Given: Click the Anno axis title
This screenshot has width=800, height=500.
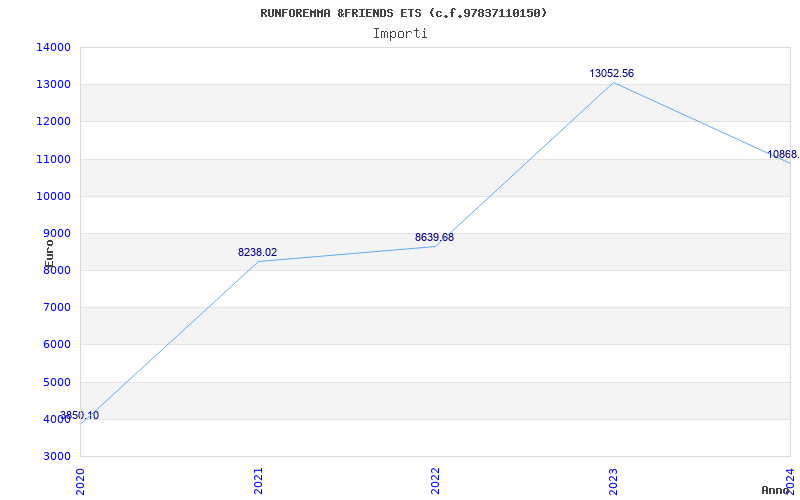Looking at the screenshot, I should (776, 490).
